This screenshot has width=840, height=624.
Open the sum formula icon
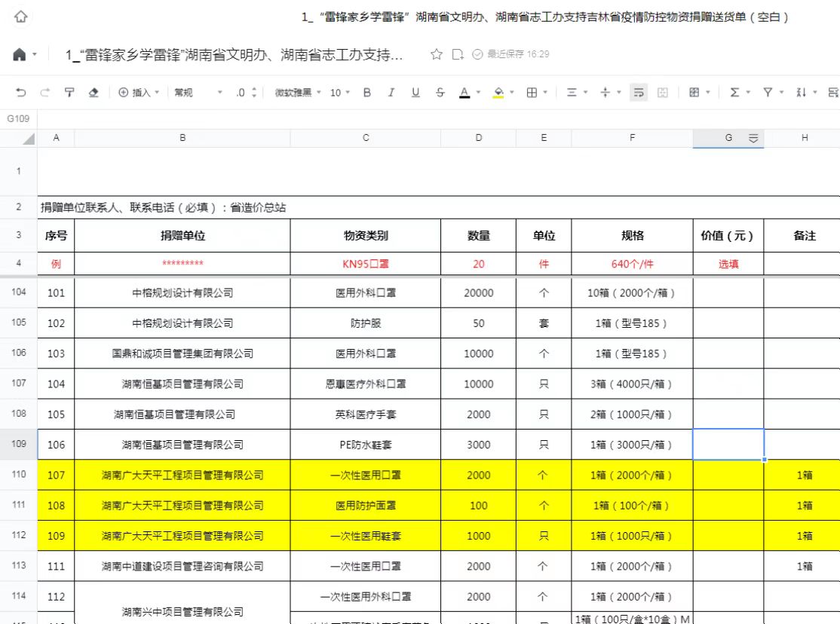click(734, 92)
